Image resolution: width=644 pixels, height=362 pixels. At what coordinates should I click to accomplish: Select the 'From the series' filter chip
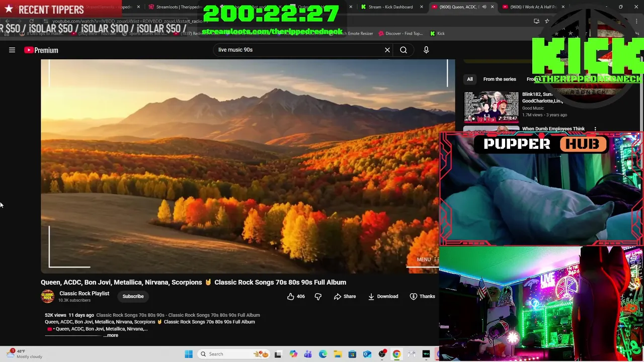500,79
